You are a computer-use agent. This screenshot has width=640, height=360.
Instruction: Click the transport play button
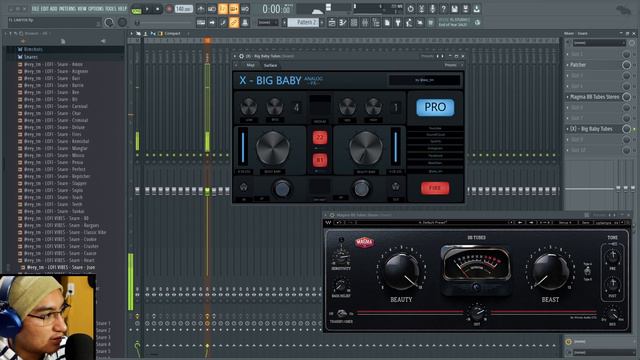click(x=147, y=9)
